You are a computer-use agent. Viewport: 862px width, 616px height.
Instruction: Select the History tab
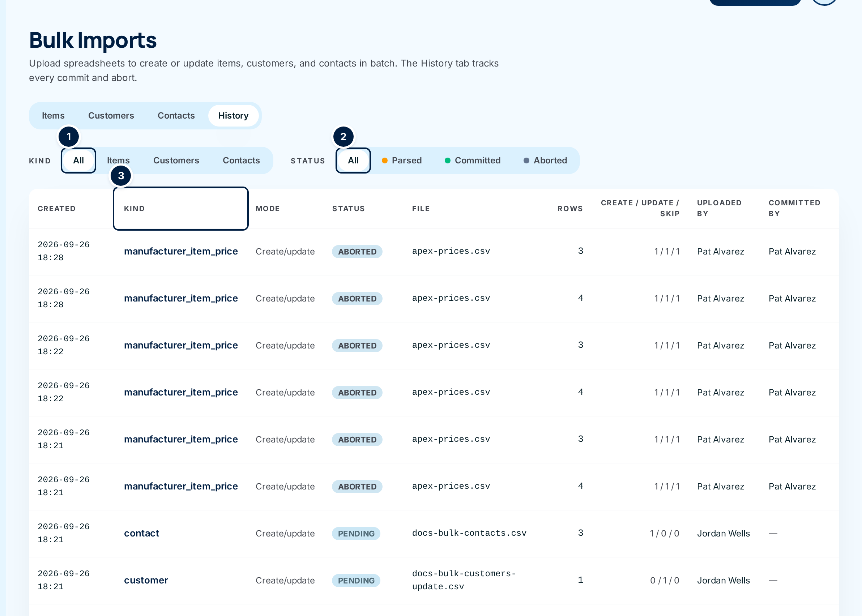pos(233,116)
